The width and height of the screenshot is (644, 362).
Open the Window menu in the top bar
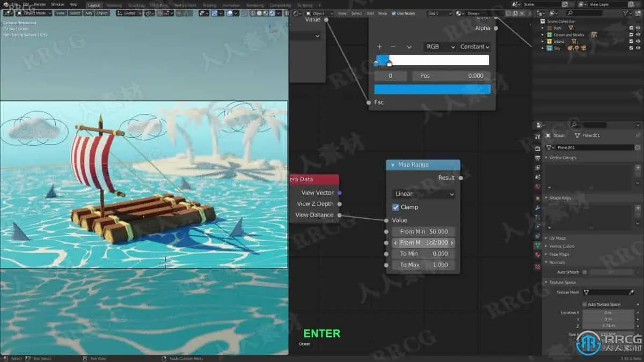[57, 4]
